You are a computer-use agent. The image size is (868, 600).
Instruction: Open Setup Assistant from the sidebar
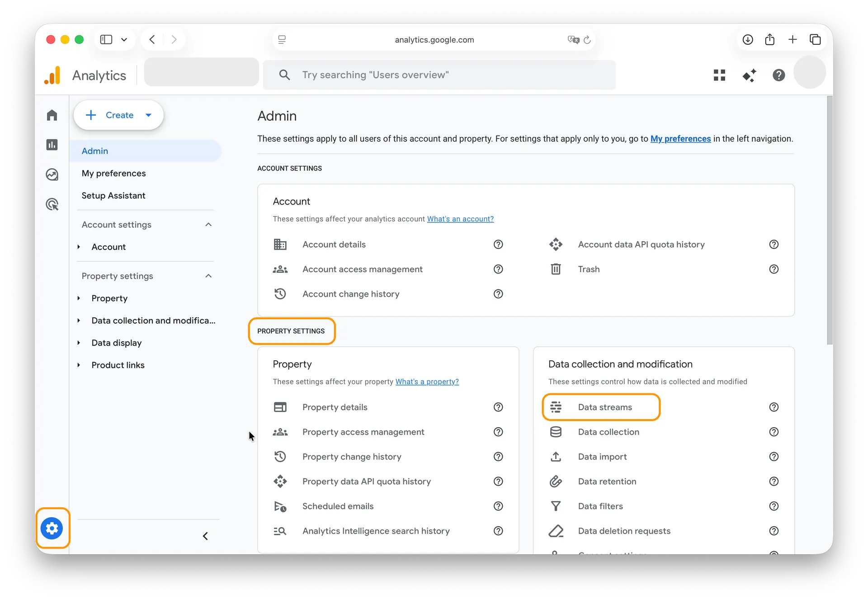pos(113,195)
